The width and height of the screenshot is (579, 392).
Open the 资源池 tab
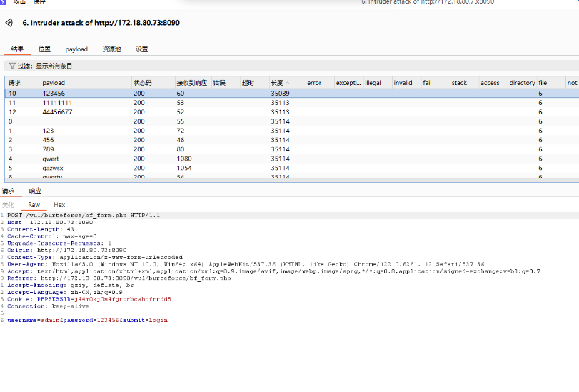(x=111, y=49)
